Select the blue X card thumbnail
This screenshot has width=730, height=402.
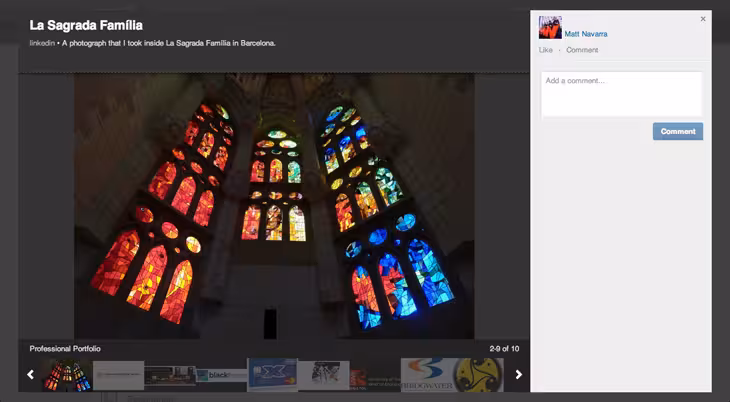(x=272, y=375)
